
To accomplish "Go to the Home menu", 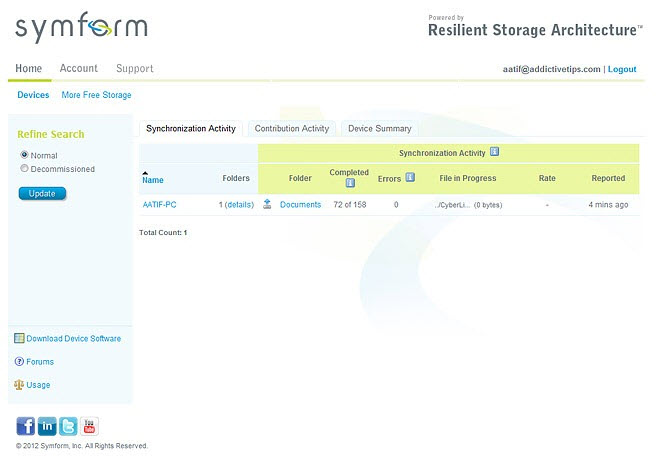I will click(x=29, y=68).
